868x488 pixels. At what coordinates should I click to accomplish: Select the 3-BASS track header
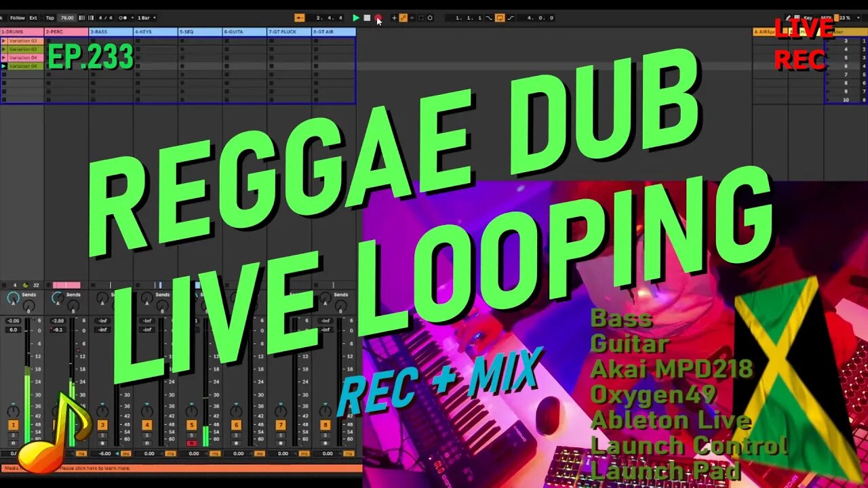pyautogui.click(x=111, y=32)
